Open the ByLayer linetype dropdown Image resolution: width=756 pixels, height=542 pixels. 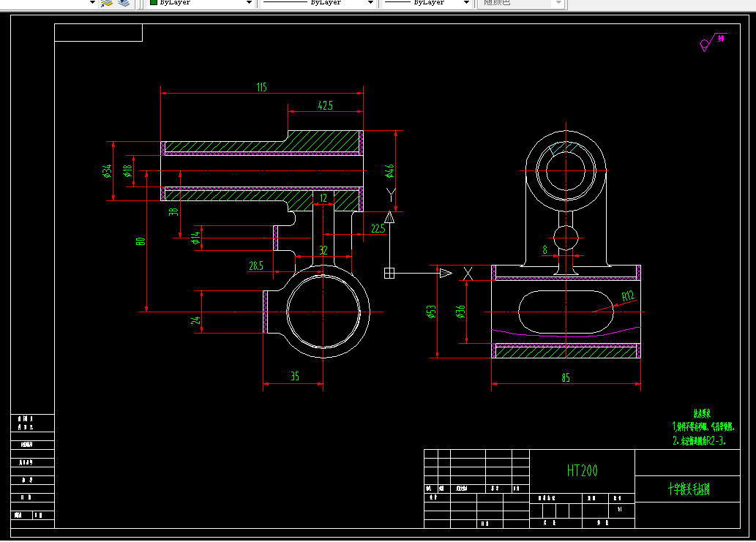(x=318, y=2)
